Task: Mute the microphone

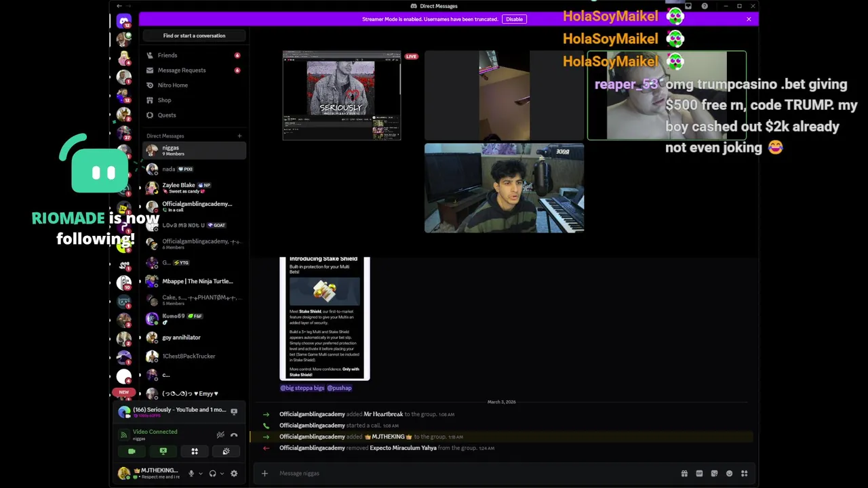Action: 191,474
